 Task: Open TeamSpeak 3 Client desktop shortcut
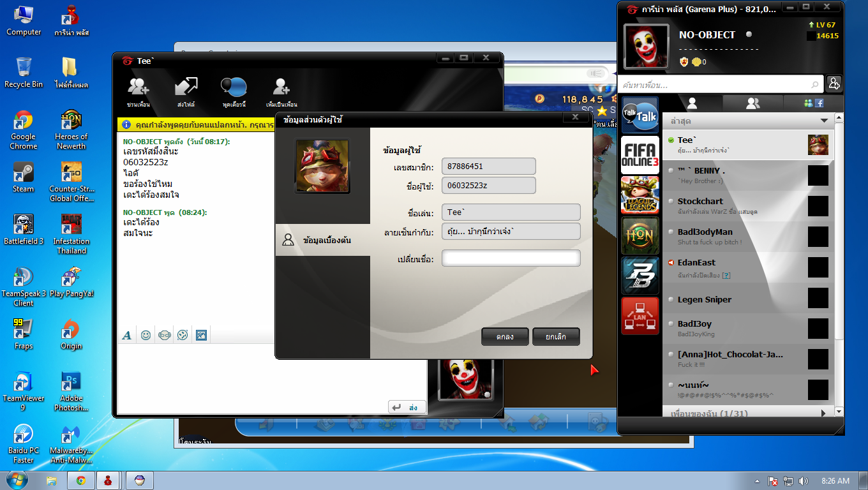click(x=24, y=286)
